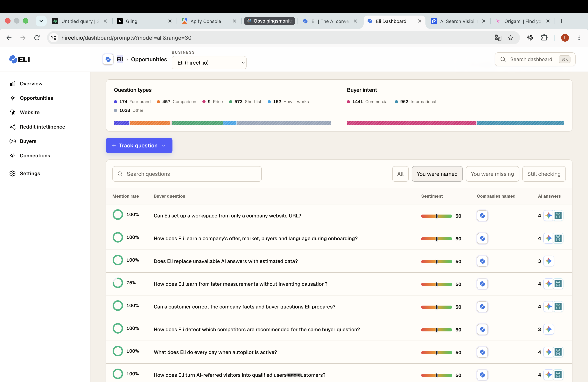Open the Track question dropdown button
This screenshot has height=382, width=588.
pyautogui.click(x=139, y=145)
